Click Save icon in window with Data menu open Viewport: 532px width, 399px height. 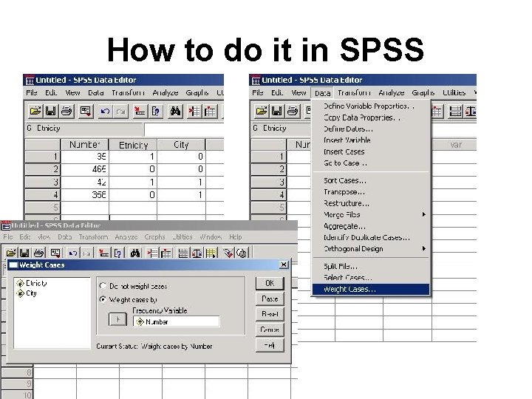pyautogui.click(x=277, y=112)
